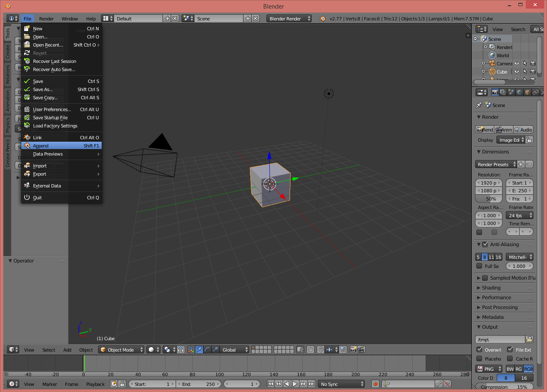Expand the Shading panel
This screenshot has width=547, height=392.
(x=491, y=288)
